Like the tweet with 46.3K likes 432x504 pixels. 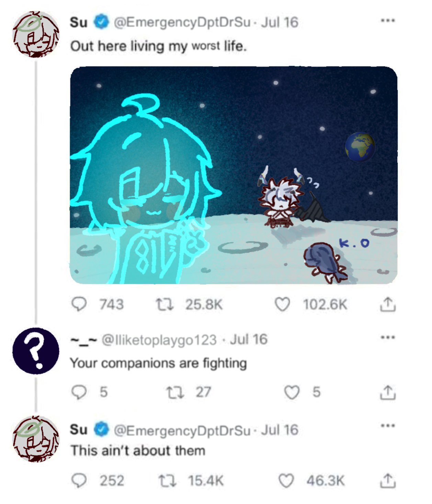point(286,481)
